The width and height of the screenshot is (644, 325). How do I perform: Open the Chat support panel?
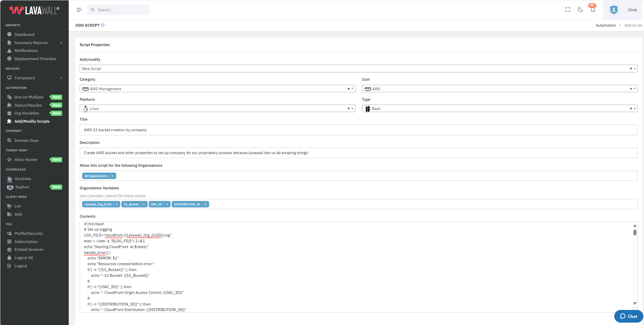tap(628, 316)
